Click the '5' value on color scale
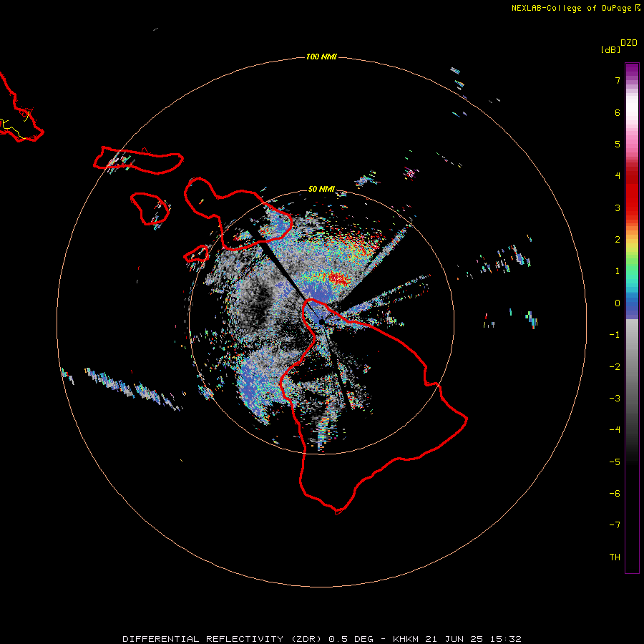This screenshot has width=644, height=644. [618, 144]
